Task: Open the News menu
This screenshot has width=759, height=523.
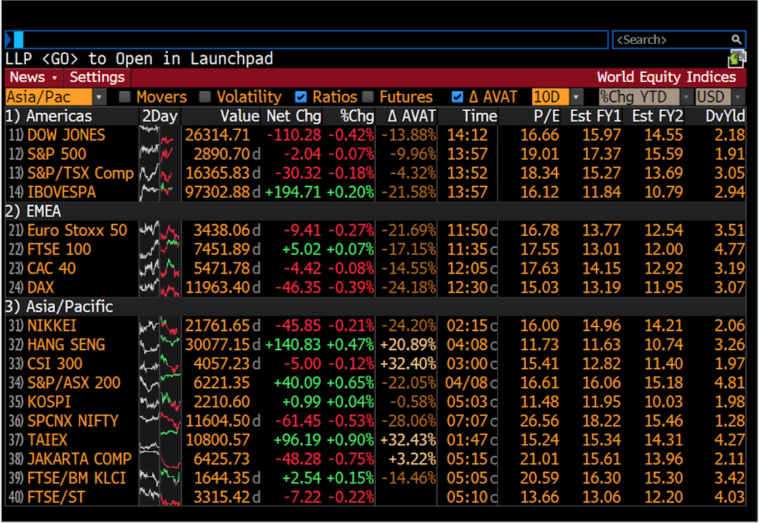Action: (x=33, y=77)
